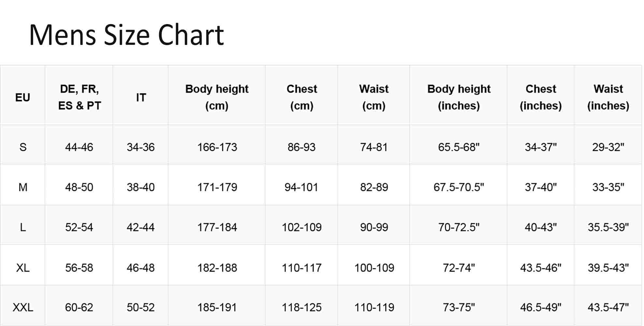This screenshot has width=644, height=326.
Task: Select the XXL size row label
Action: click(x=22, y=307)
